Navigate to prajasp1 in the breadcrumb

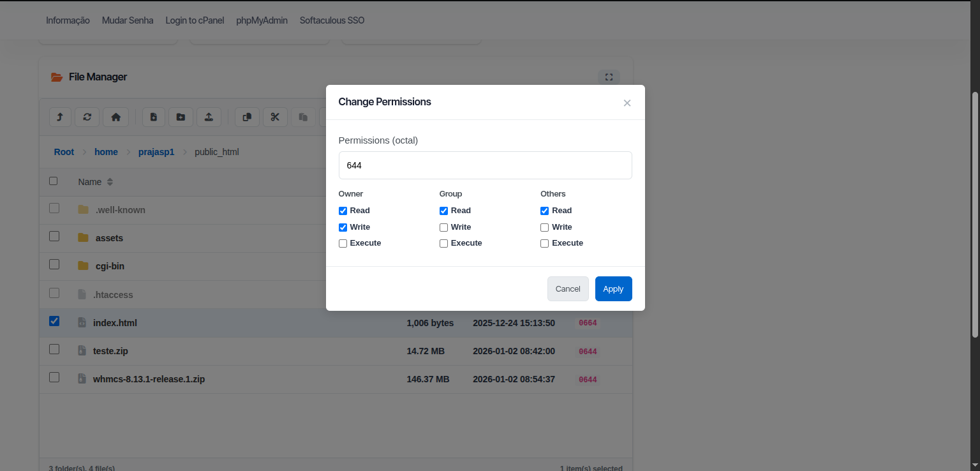pyautogui.click(x=156, y=151)
